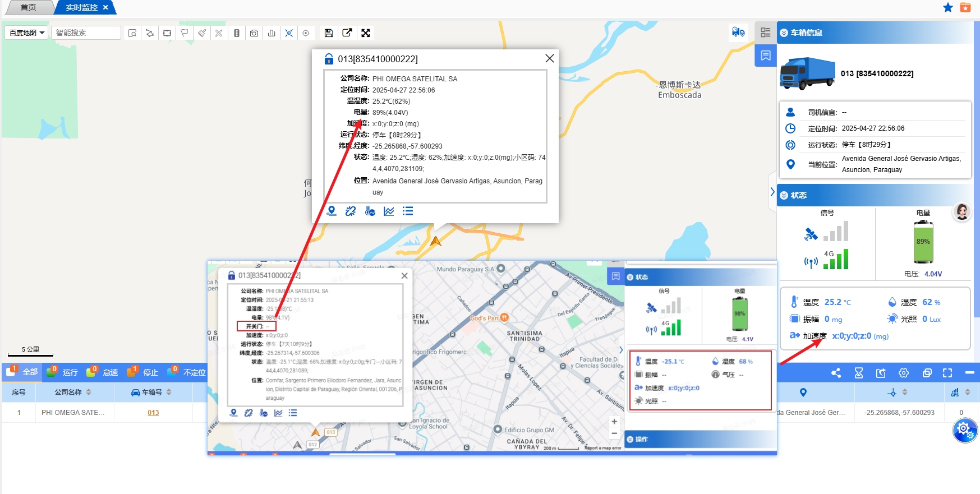Collapse the right panel using the chevron arrow

[772, 192]
